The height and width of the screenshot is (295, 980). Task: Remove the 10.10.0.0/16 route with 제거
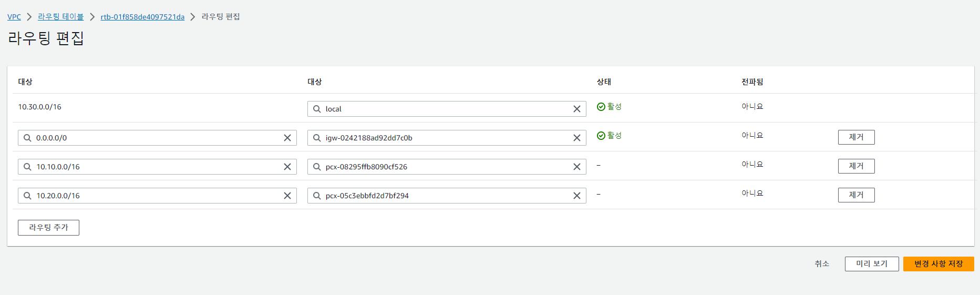click(856, 166)
